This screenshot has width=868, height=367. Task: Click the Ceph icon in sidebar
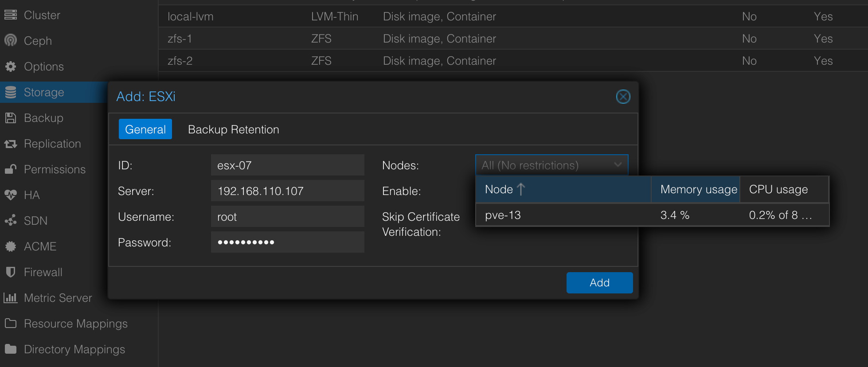coord(11,41)
